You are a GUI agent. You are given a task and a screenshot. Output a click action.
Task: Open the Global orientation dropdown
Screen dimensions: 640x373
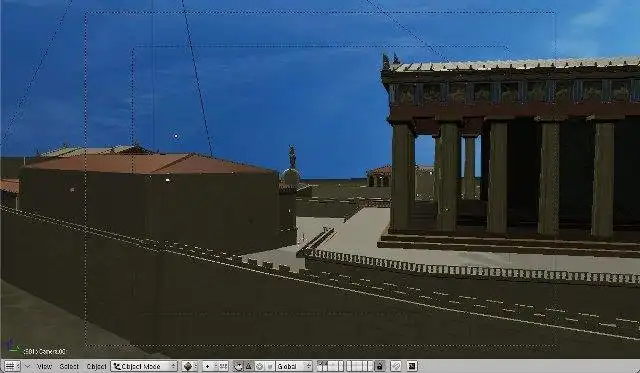coord(294,366)
